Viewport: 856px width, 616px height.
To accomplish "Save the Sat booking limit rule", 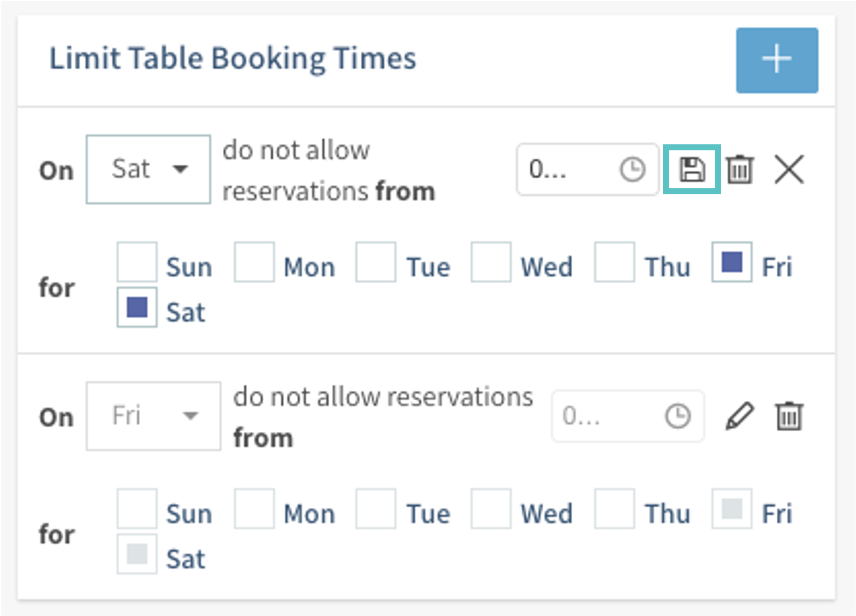I will [x=692, y=169].
